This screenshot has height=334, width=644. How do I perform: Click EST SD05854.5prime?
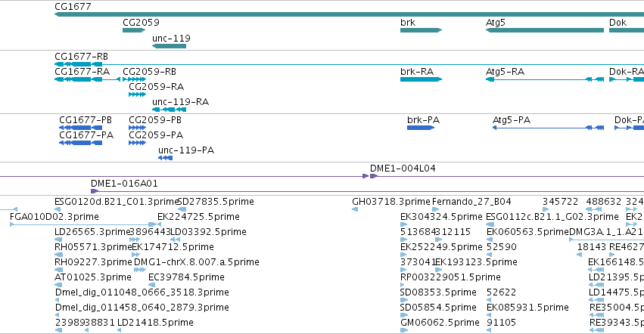click(x=438, y=308)
